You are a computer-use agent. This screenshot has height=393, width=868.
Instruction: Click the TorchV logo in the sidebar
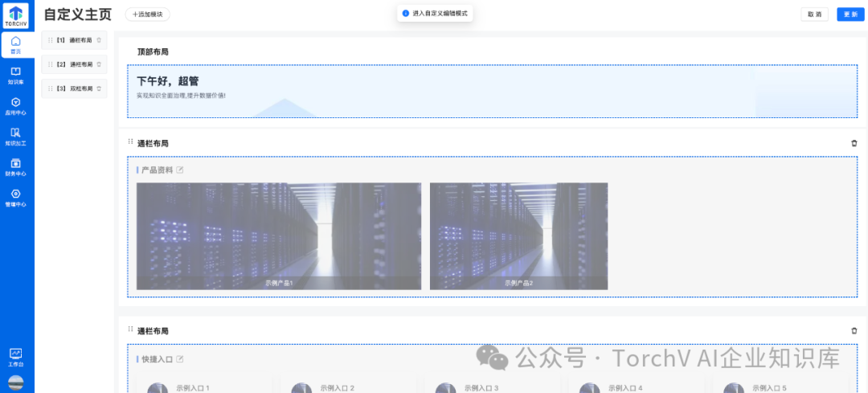coord(16,15)
